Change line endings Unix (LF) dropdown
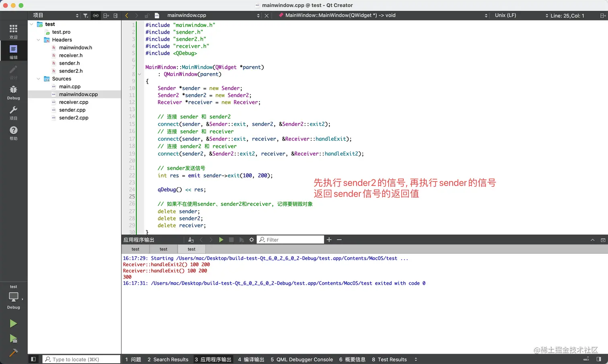Viewport: 608px width, 364px height. coord(521,16)
